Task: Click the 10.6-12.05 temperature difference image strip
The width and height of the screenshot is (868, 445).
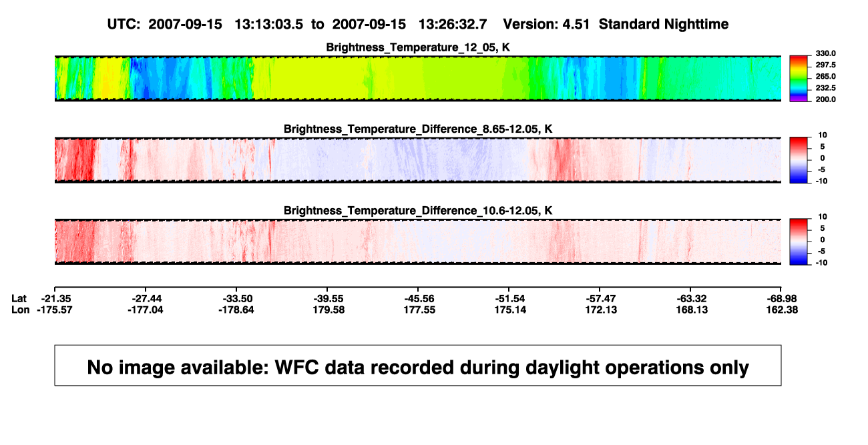Action: (418, 241)
